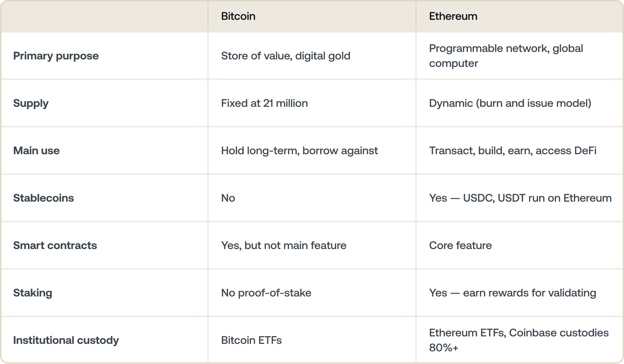Select 'Yes — earn rewards for validating' cell
This screenshot has height=364, width=624.
(513, 293)
